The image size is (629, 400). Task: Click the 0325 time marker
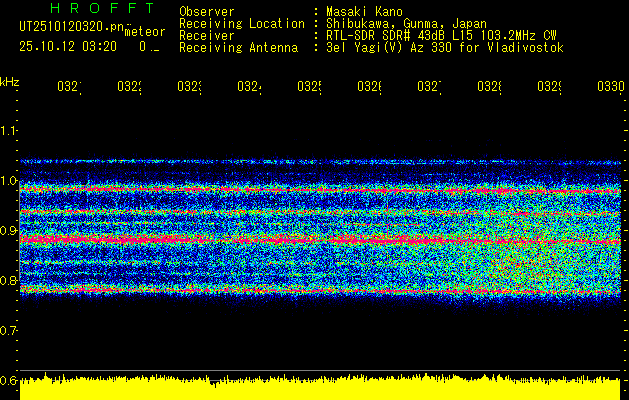pyautogui.click(x=309, y=86)
